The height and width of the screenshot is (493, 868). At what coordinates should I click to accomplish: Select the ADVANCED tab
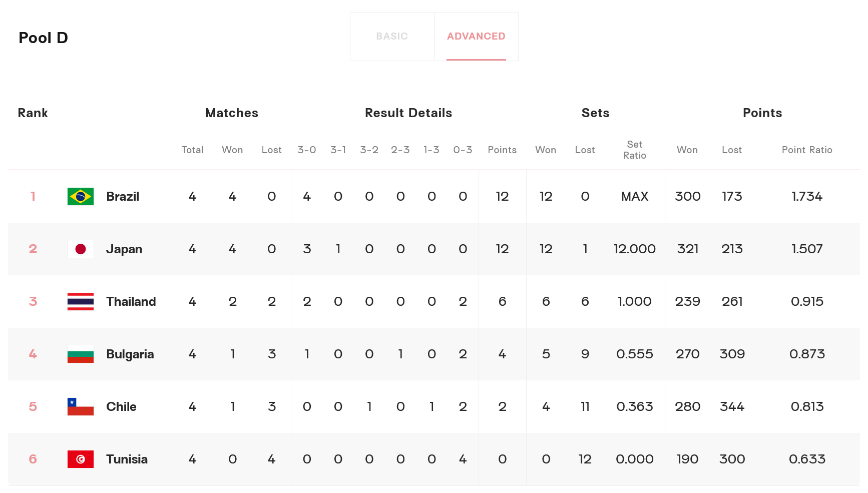click(x=476, y=37)
